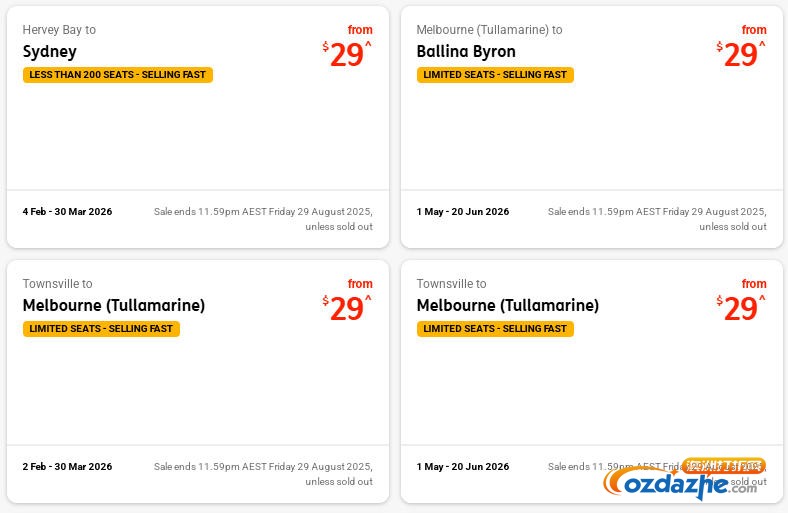Click the 'Hervey Bay to' origin label
The image size is (788, 513).
coord(59,30)
